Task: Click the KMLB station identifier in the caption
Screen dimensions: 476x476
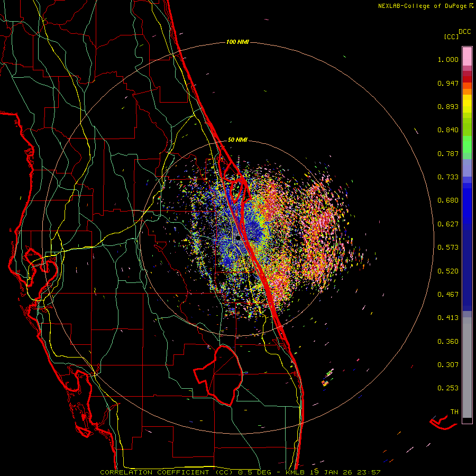Action: click(x=296, y=472)
